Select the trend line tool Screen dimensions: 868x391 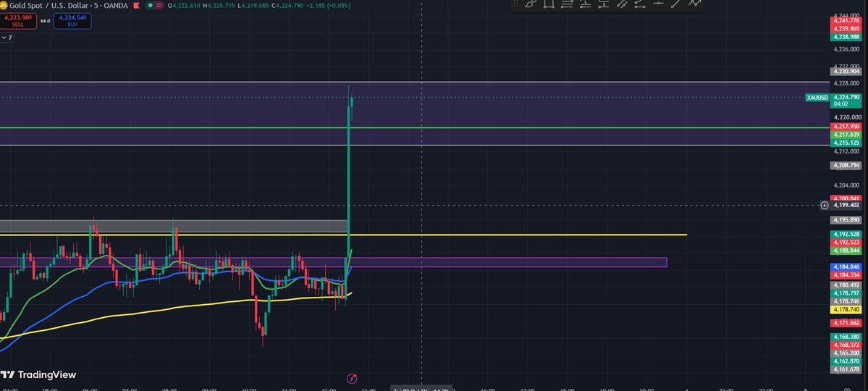(x=676, y=4)
